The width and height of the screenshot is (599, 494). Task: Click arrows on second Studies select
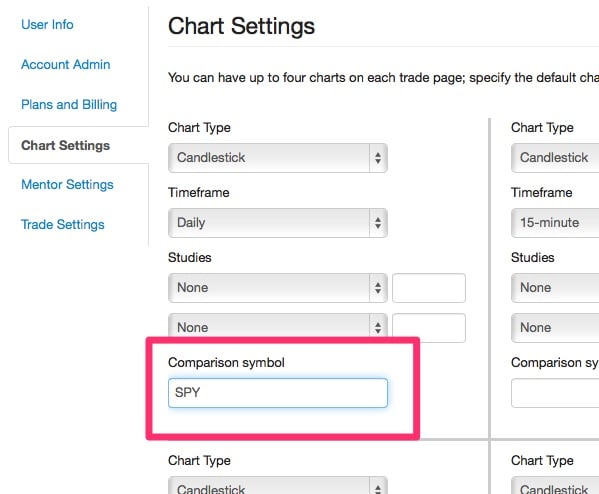coord(378,327)
